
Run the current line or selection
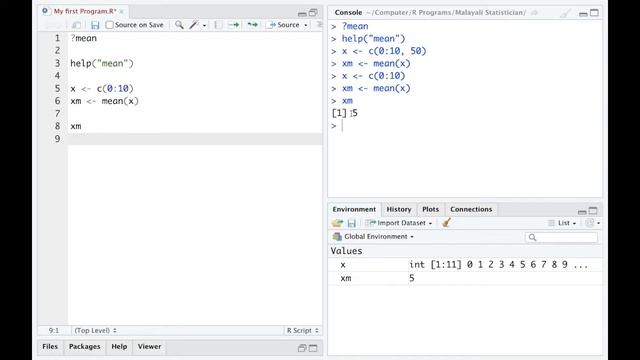pyautogui.click(x=233, y=25)
